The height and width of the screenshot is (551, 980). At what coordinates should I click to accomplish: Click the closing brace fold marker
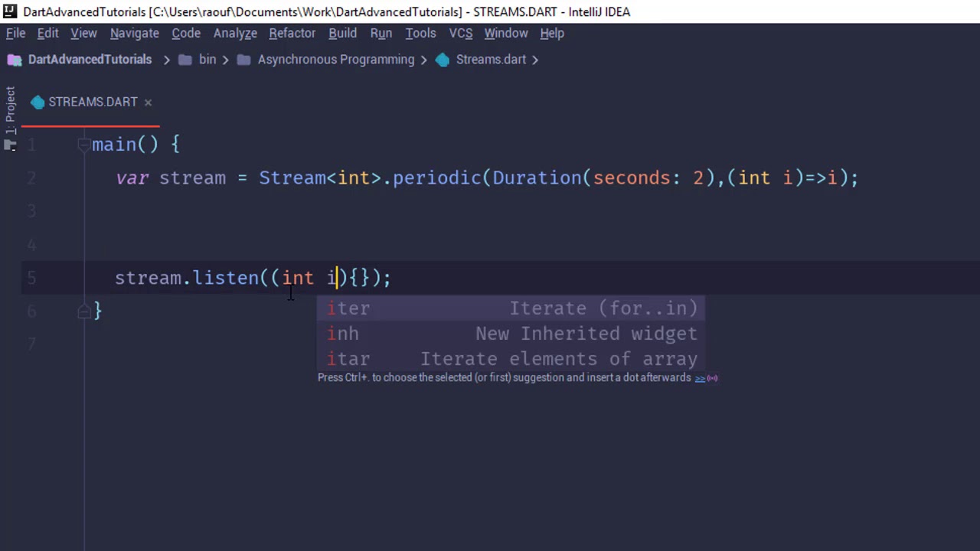[83, 311]
